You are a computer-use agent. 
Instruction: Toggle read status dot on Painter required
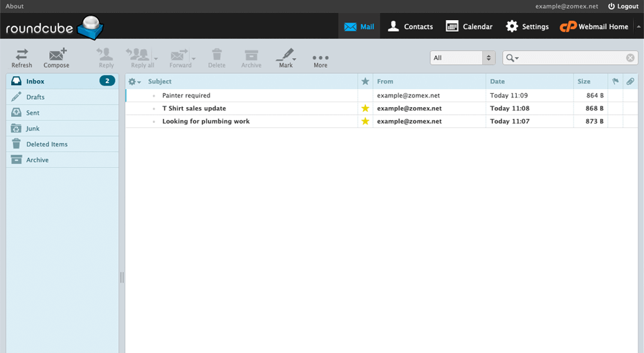click(154, 96)
